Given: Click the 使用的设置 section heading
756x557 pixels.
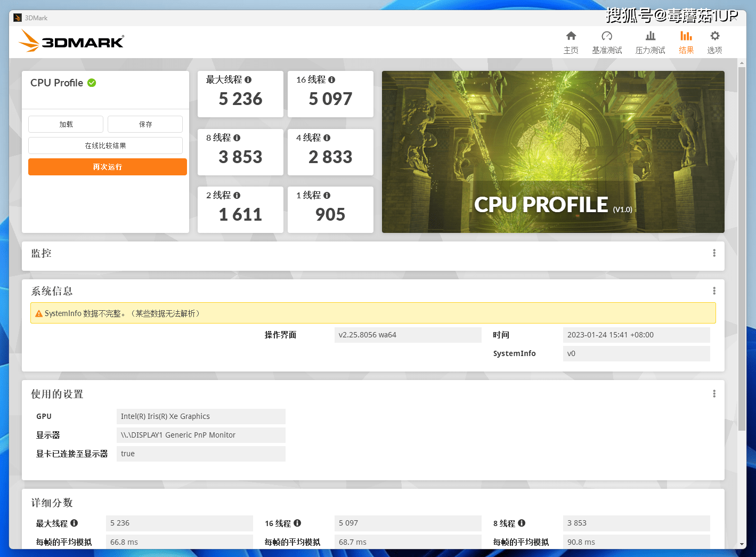Looking at the screenshot, I should [x=57, y=394].
